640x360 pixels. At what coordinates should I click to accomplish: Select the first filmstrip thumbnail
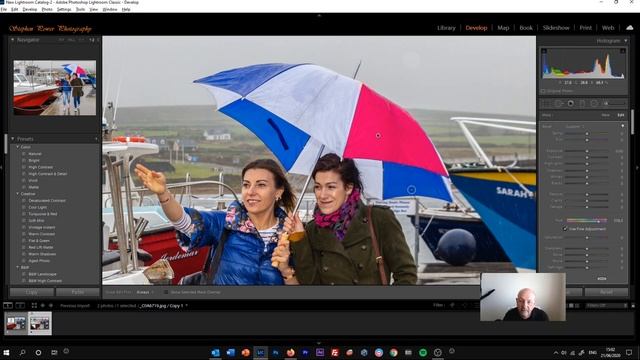pos(16,323)
